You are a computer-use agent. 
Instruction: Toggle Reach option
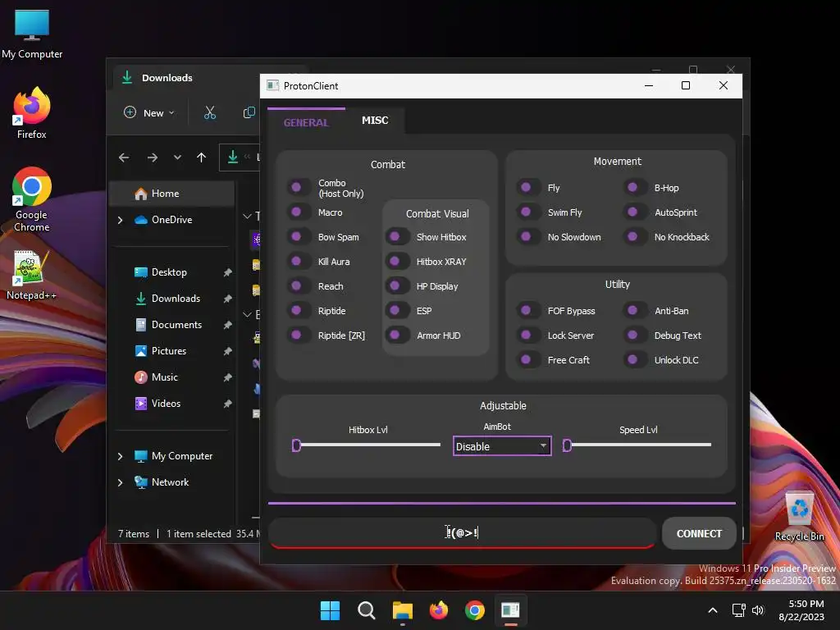pyautogui.click(x=298, y=286)
